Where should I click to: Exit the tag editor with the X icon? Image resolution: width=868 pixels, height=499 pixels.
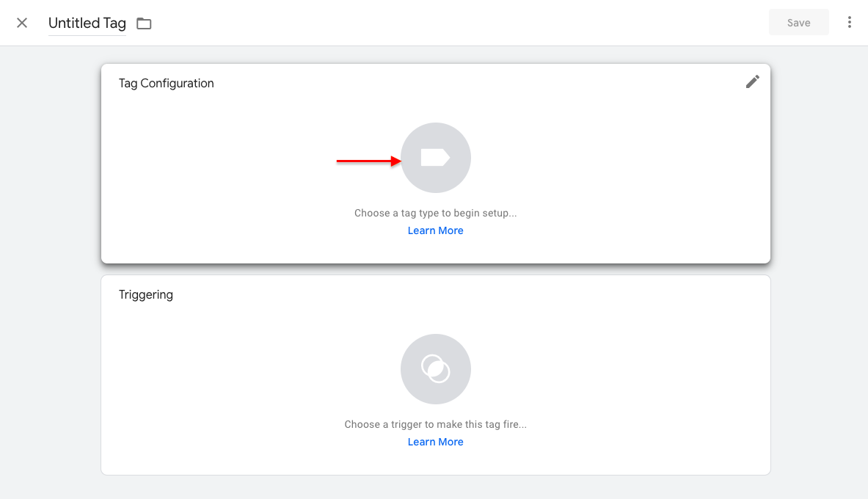coord(21,23)
